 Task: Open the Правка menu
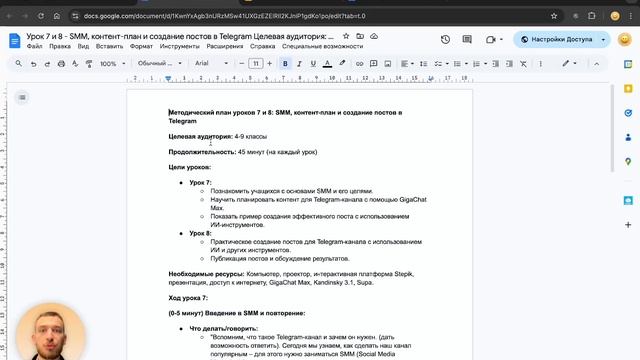(x=60, y=46)
